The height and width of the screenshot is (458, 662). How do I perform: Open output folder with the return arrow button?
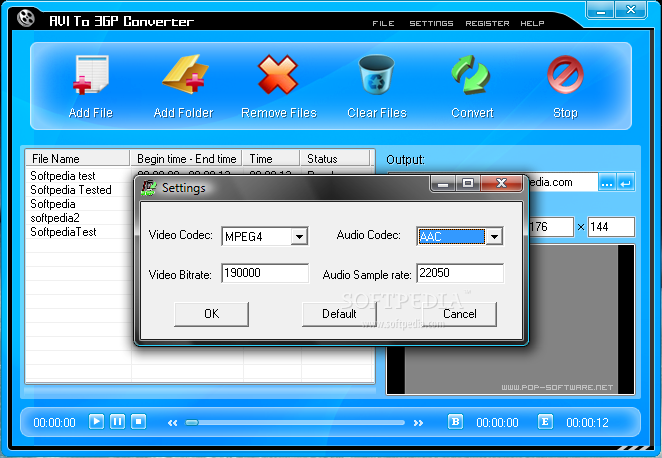pos(626,183)
